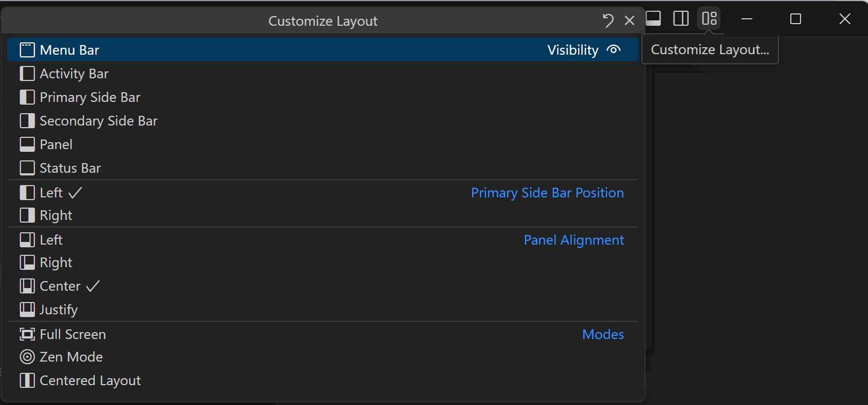This screenshot has height=405, width=868.
Task: Close the Customize Layout quick pick
Action: pos(630,20)
